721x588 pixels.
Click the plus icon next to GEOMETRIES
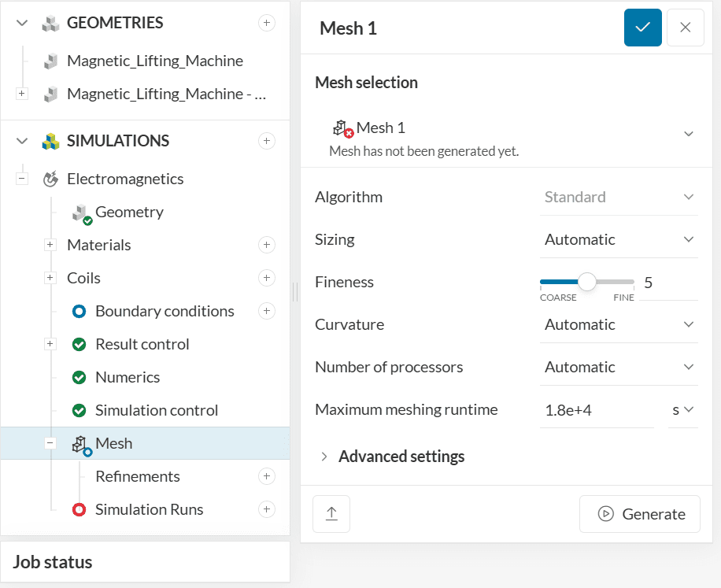tap(267, 23)
